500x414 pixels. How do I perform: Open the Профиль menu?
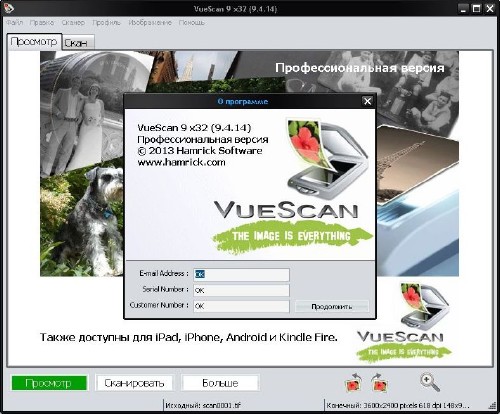[106, 23]
